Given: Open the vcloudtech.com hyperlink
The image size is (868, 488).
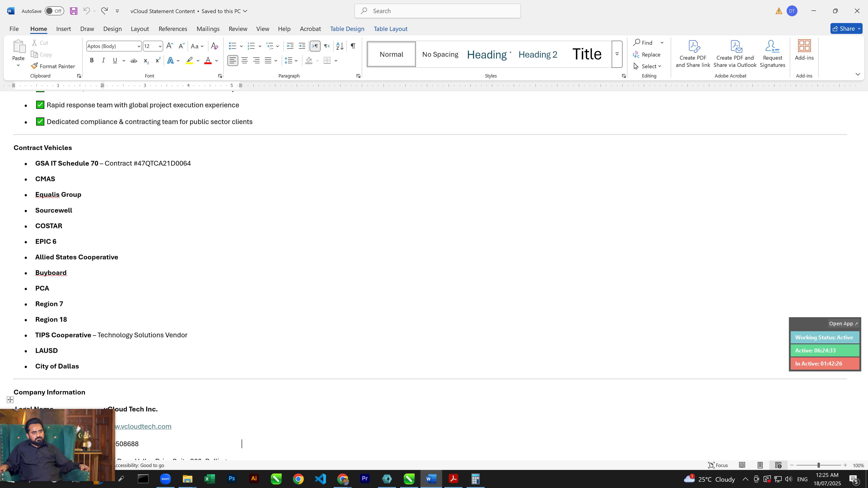Looking at the screenshot, I should (143, 426).
